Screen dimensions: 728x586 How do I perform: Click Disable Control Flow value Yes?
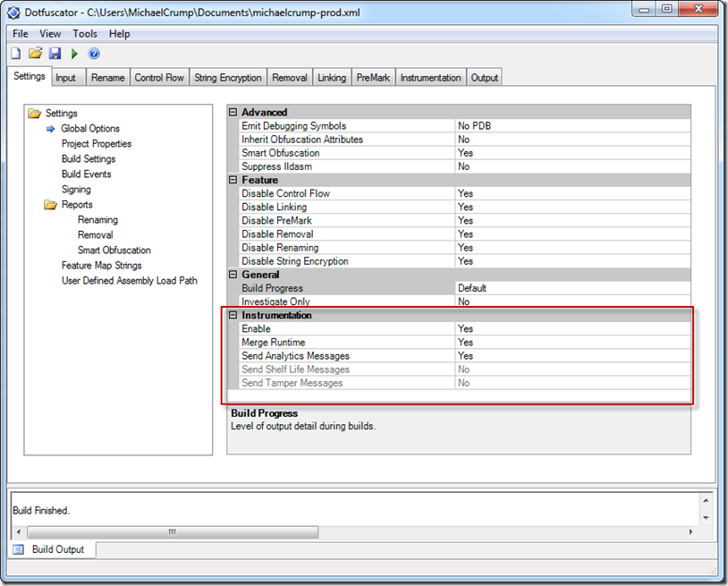click(572, 193)
